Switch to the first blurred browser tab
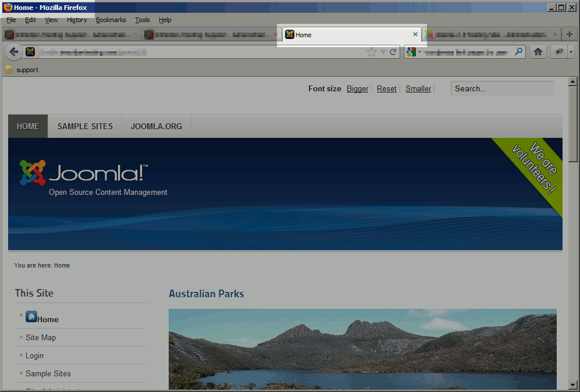Screen dimensions: 580x392 click(x=72, y=35)
